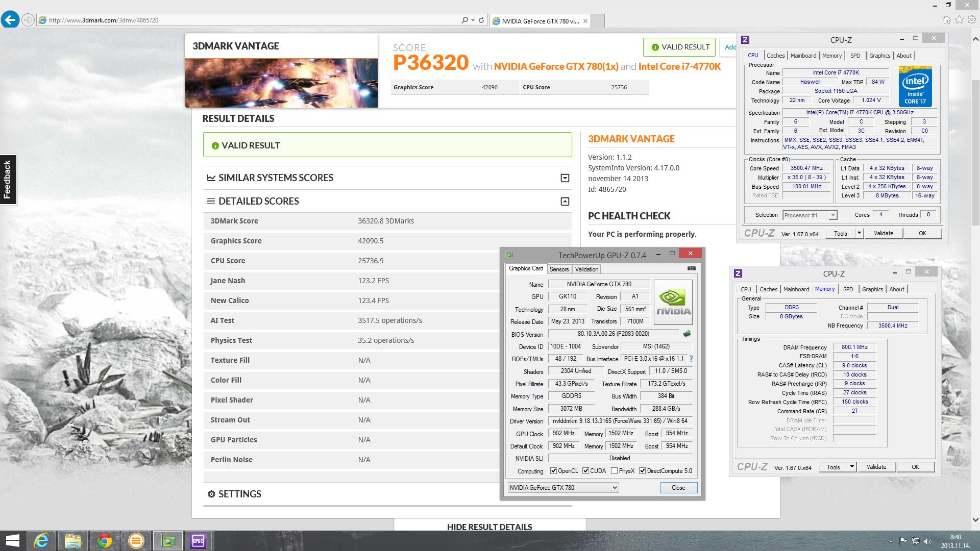Toggle the PhysX checkbox in GPU-Z
Viewport: 980px width, 551px height.
pyautogui.click(x=614, y=471)
